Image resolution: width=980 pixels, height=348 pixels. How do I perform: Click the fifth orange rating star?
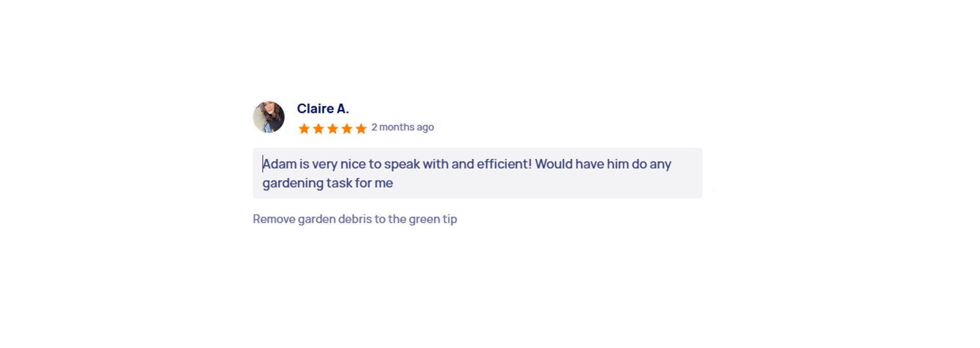pyautogui.click(x=361, y=128)
